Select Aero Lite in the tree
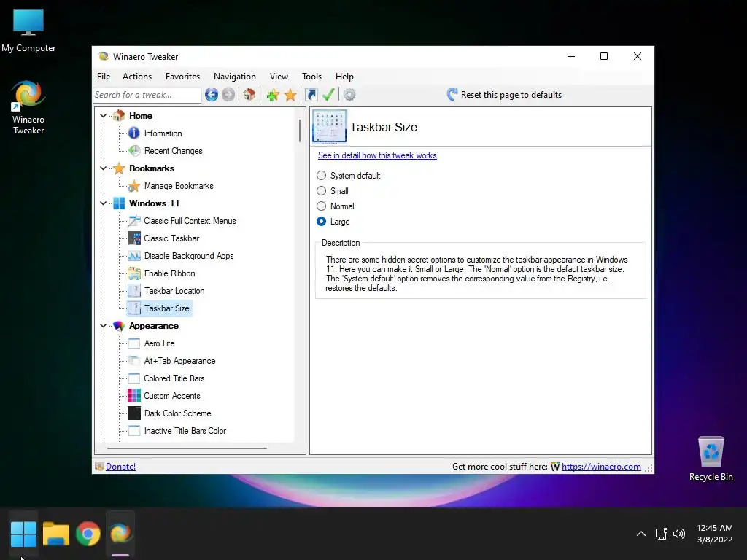This screenshot has width=747, height=560. [x=159, y=343]
